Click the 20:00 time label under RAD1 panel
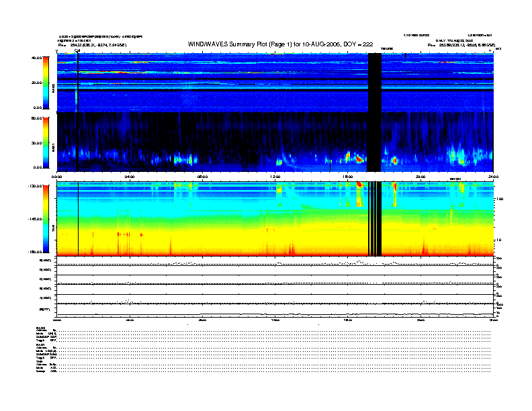This screenshot has width=532, height=411. [x=420, y=177]
